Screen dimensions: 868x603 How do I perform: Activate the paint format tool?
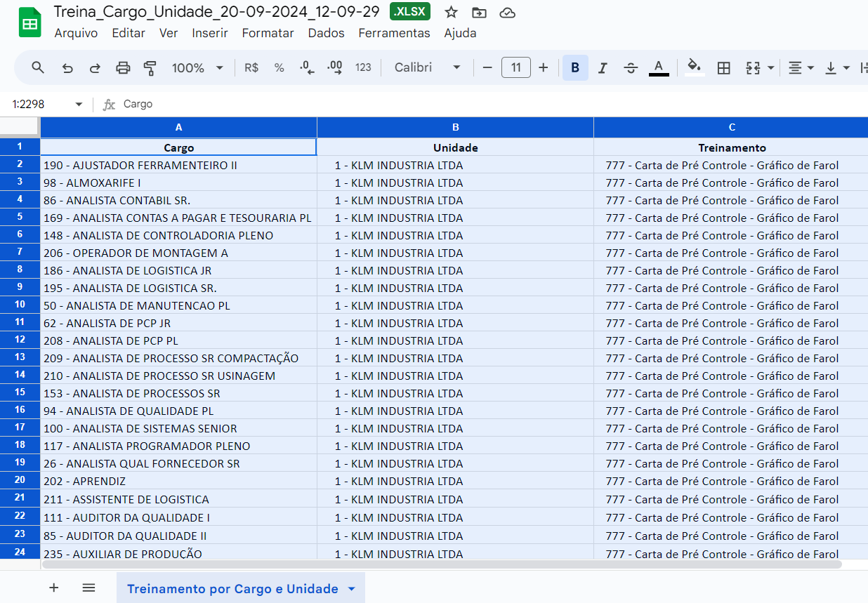150,67
